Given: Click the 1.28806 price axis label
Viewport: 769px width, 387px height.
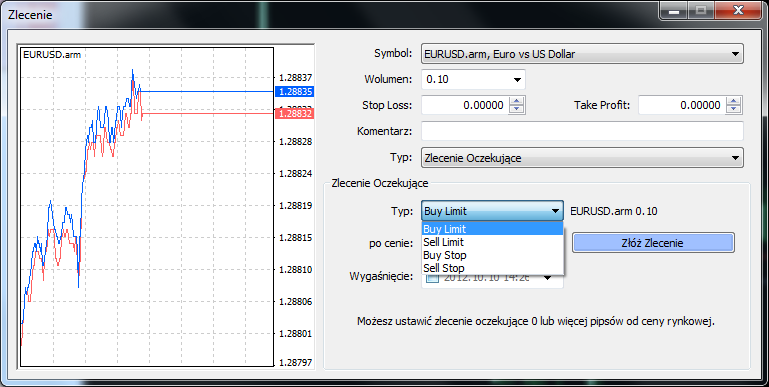Looking at the screenshot, I should (x=295, y=302).
